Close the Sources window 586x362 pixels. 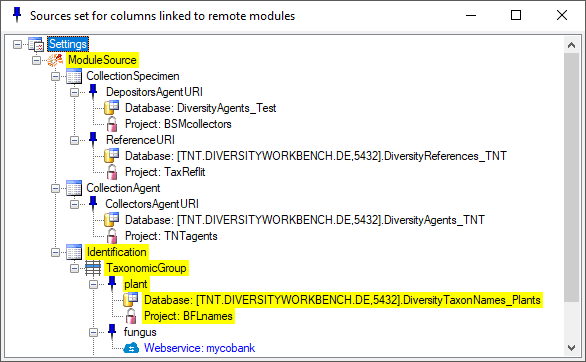tap(562, 15)
